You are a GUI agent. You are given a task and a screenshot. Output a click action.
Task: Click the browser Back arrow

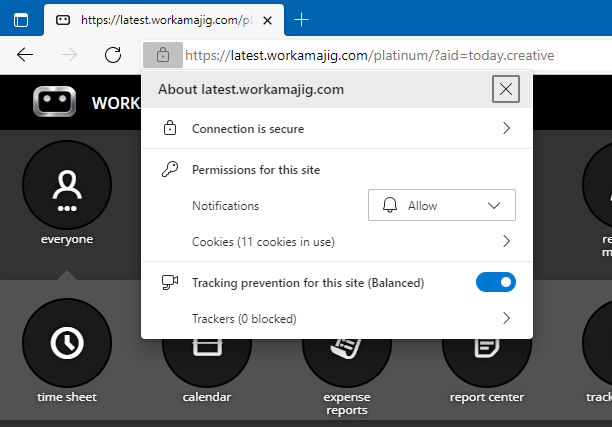coord(25,55)
